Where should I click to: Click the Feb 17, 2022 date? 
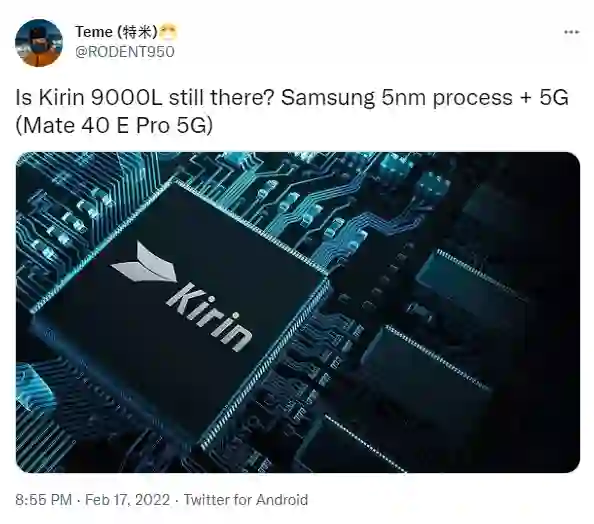coord(127,500)
